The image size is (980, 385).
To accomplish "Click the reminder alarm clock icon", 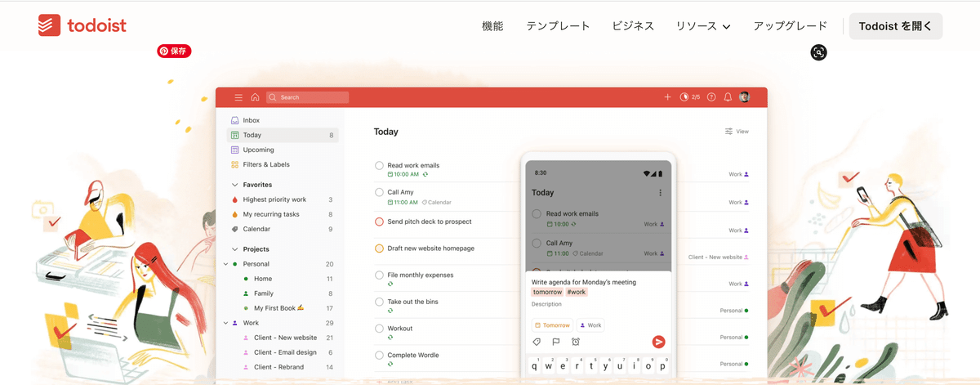I will [x=576, y=342].
